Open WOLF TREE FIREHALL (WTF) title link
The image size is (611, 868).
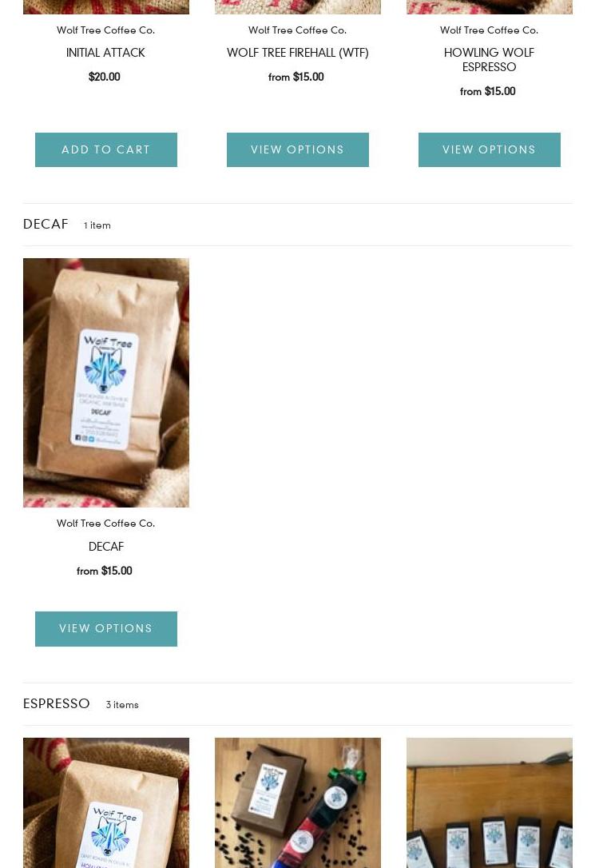point(297,53)
